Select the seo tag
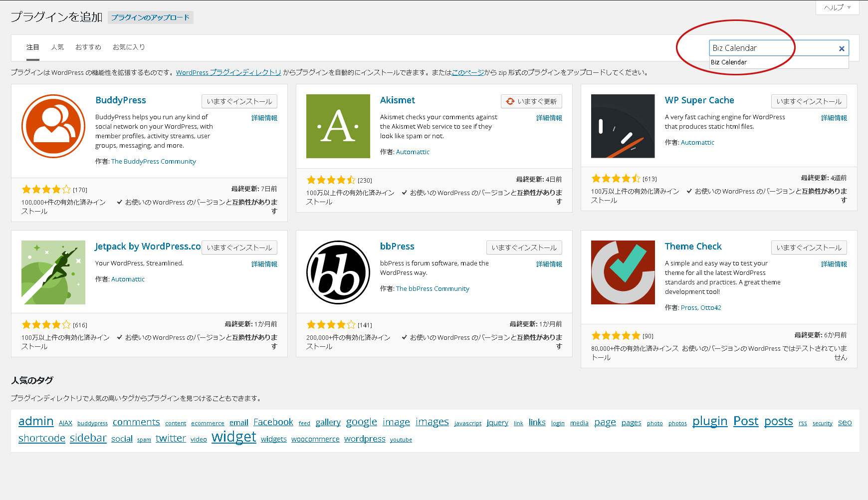The width and height of the screenshot is (868, 500). coord(845,423)
